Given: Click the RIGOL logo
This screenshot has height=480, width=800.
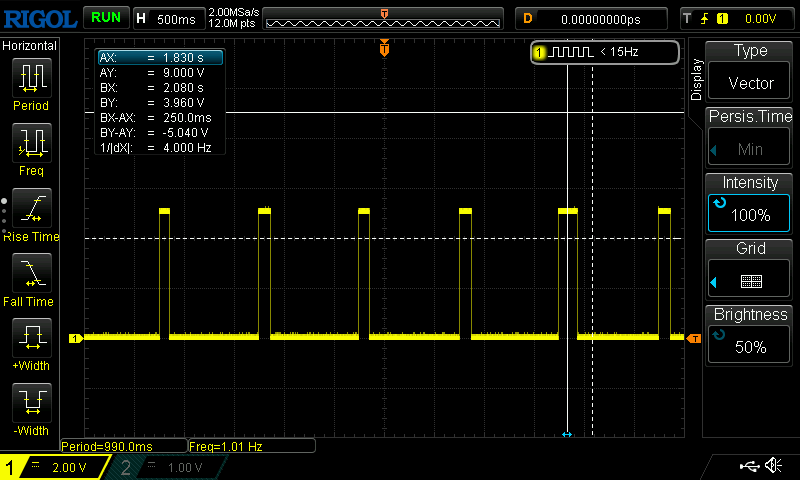Looking at the screenshot, I should point(40,19).
